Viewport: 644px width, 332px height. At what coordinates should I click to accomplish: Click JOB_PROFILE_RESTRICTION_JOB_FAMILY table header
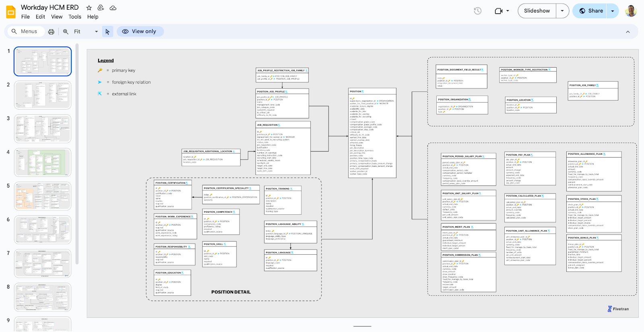point(282,71)
